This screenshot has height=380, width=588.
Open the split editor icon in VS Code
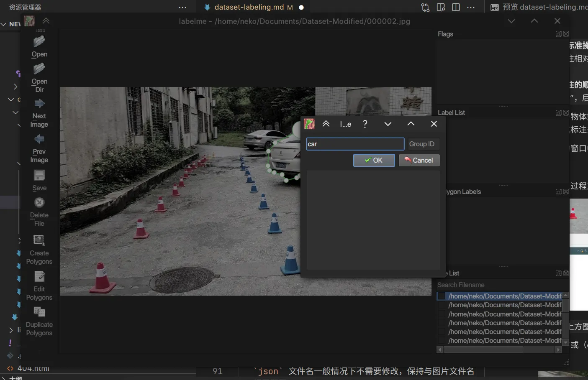tap(455, 7)
